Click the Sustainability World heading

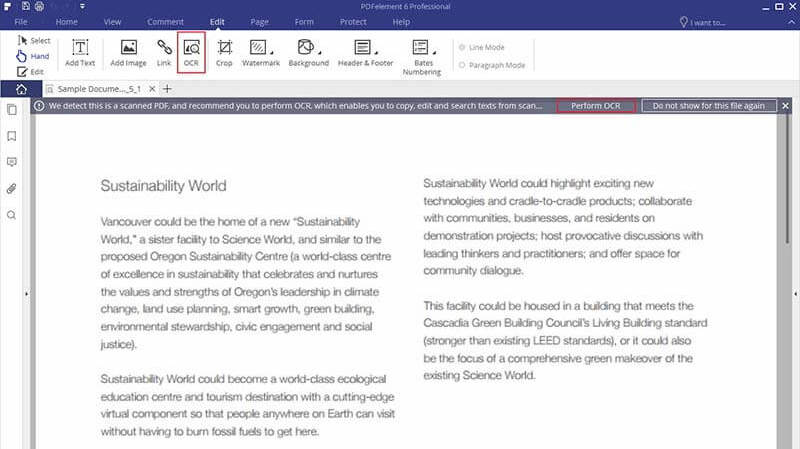coord(163,186)
